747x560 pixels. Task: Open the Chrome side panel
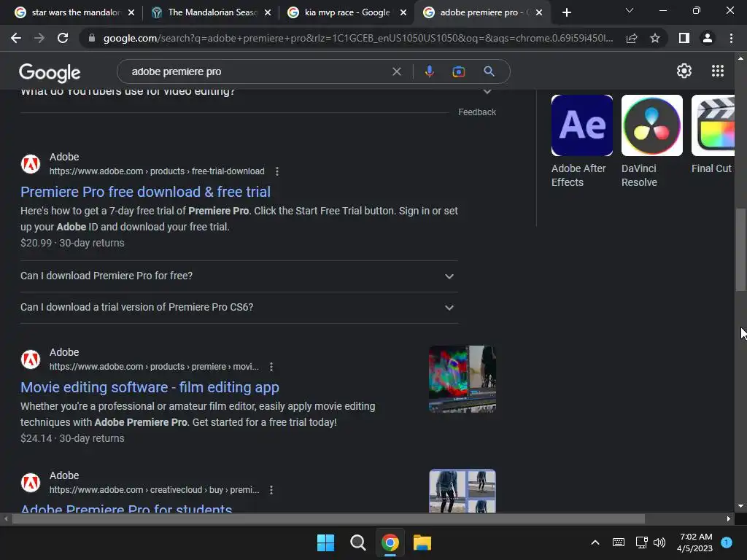[x=684, y=38]
